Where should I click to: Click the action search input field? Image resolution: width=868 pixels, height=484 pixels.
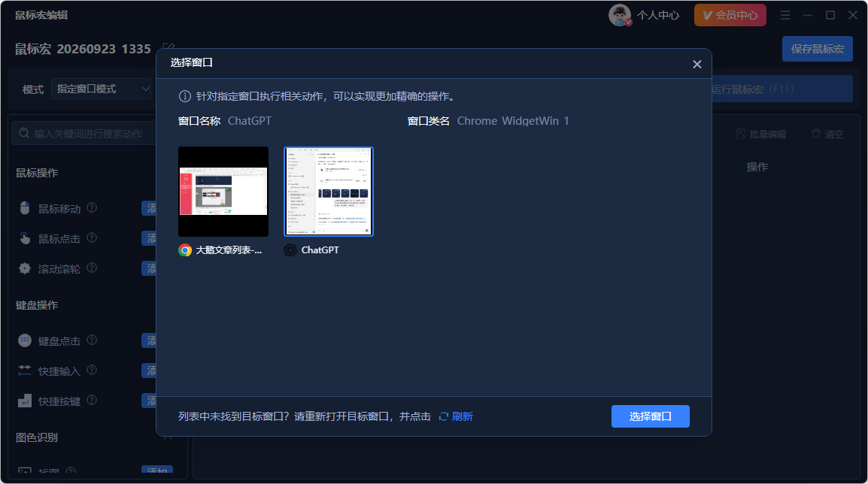tap(83, 133)
